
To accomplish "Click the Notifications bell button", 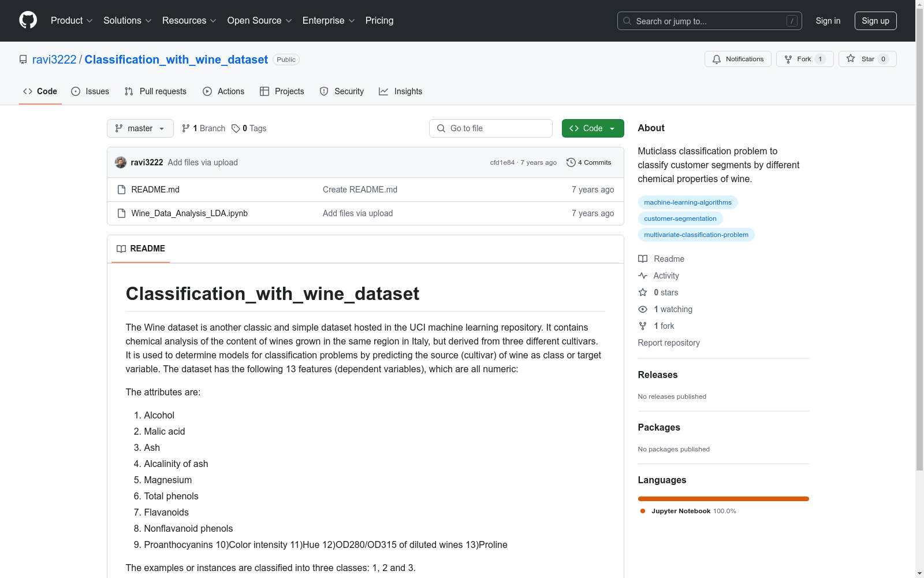I will pyautogui.click(x=737, y=59).
